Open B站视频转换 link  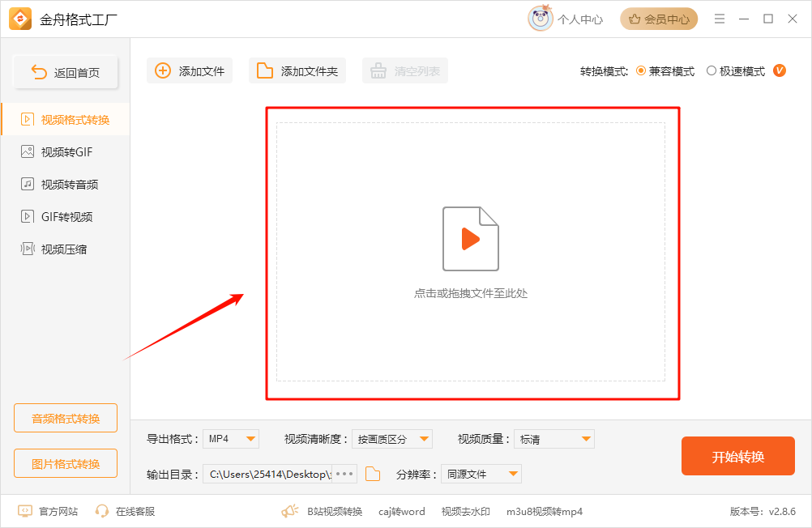click(x=335, y=512)
